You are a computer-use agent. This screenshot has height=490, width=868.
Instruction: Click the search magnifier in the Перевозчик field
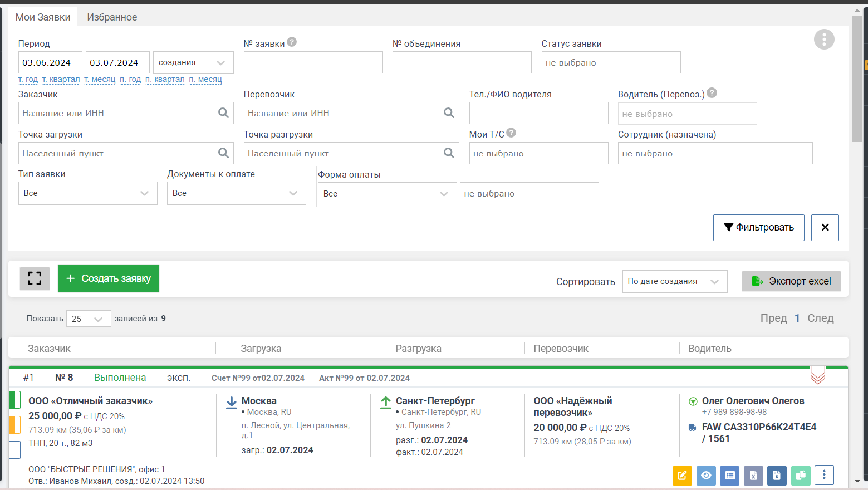449,113
